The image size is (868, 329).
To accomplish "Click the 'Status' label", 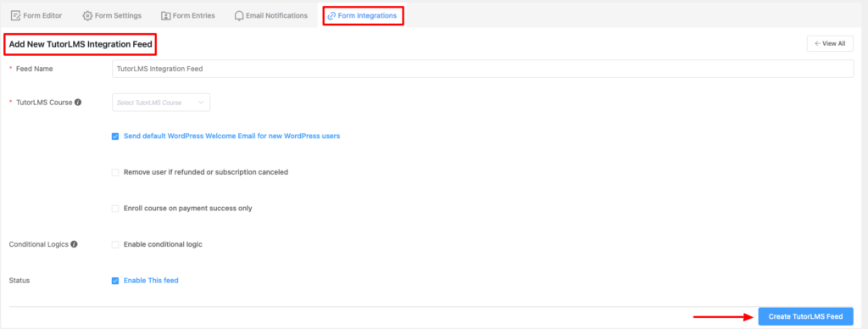I will coord(19,281).
